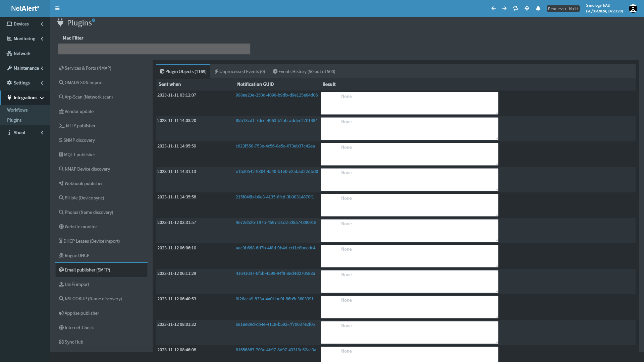Click the hamburger menu toggle icon
Viewport: 644px width, 362px height.
click(x=57, y=8)
